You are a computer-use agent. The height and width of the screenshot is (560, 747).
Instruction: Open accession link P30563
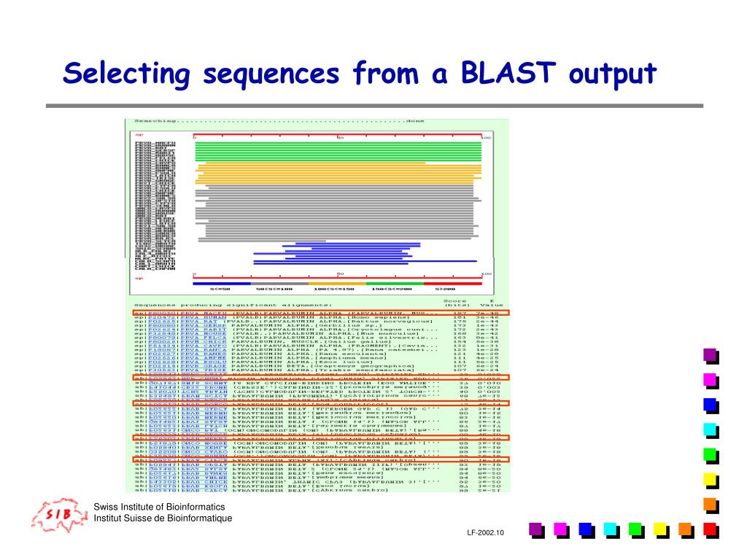(161, 370)
